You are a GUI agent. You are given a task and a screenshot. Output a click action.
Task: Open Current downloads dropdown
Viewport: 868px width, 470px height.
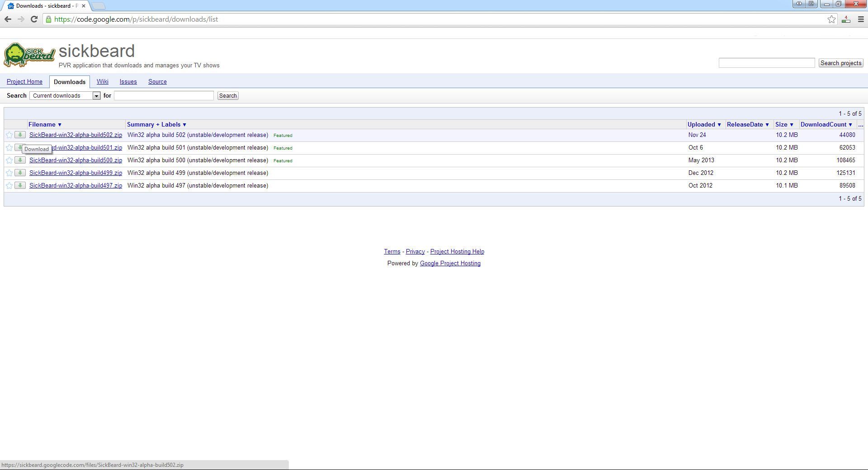[65, 96]
